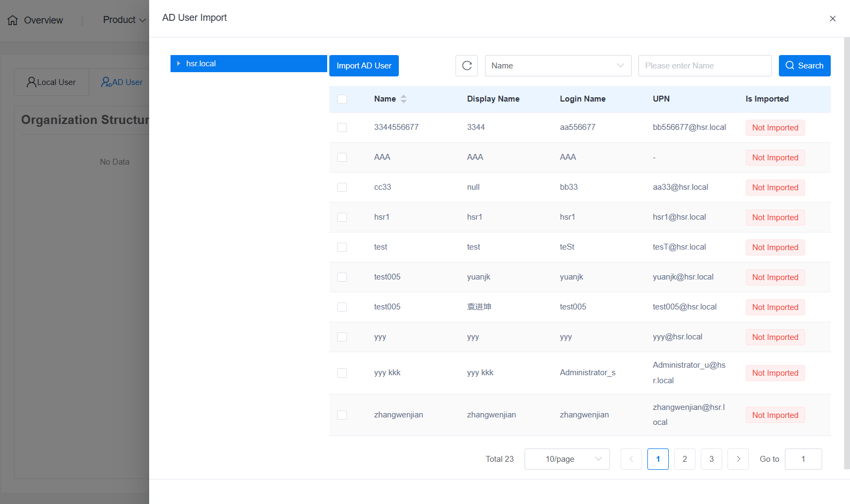
Task: Click the AD User icon tab
Action: [106, 82]
